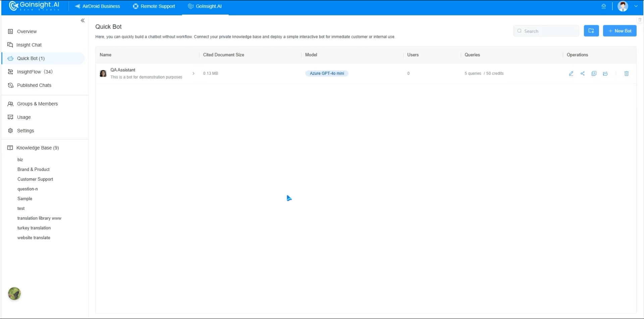Viewport: 644px width, 319px height.
Task: Click the GoInsight.AI logo
Action: pos(34,6)
